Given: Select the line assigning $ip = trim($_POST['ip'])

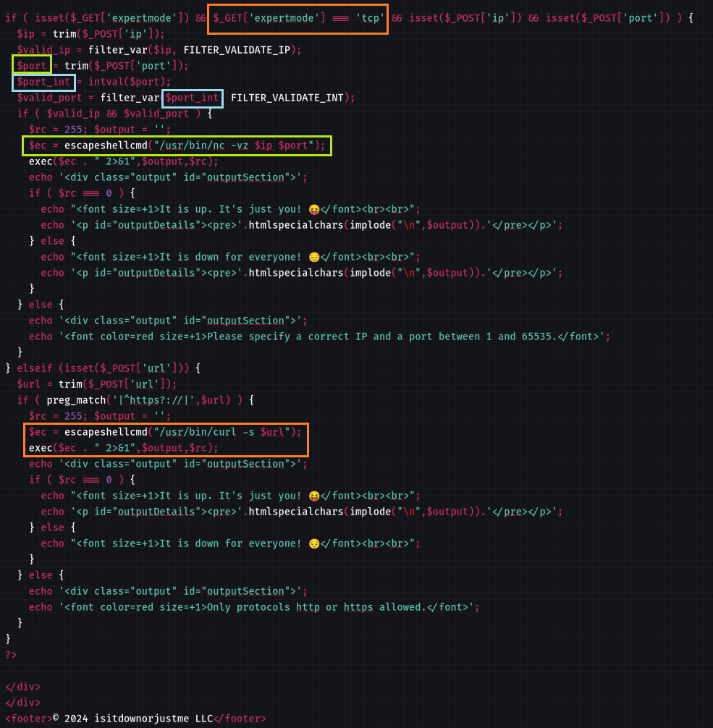Looking at the screenshot, I should pos(90,34).
